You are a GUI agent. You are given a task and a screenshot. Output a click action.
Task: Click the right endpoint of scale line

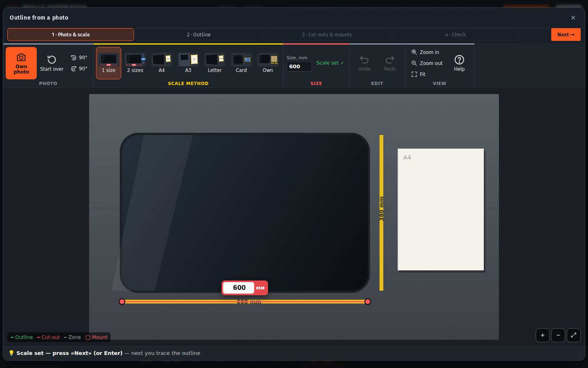(x=367, y=302)
